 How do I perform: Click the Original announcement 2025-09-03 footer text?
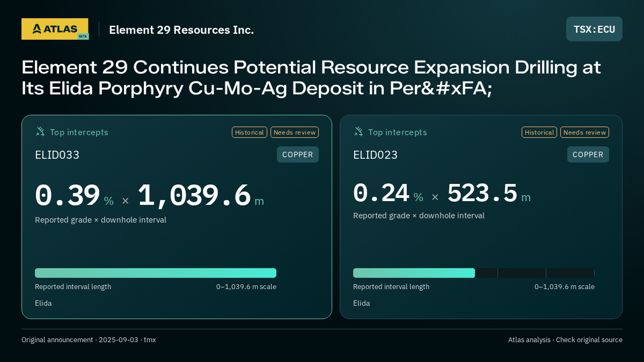89,339
